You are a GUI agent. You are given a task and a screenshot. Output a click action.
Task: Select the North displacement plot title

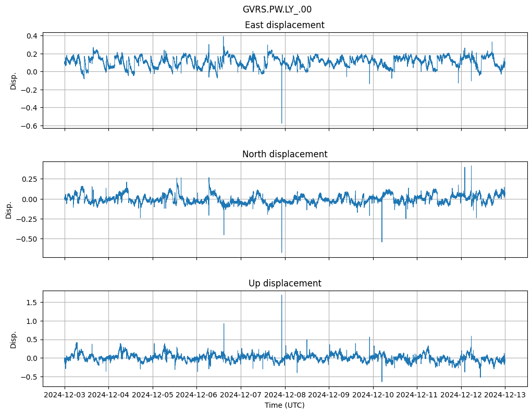click(284, 154)
